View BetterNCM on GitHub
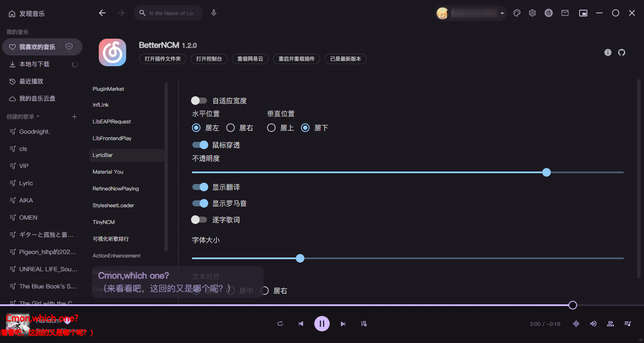The width and height of the screenshot is (644, 343). tap(622, 52)
